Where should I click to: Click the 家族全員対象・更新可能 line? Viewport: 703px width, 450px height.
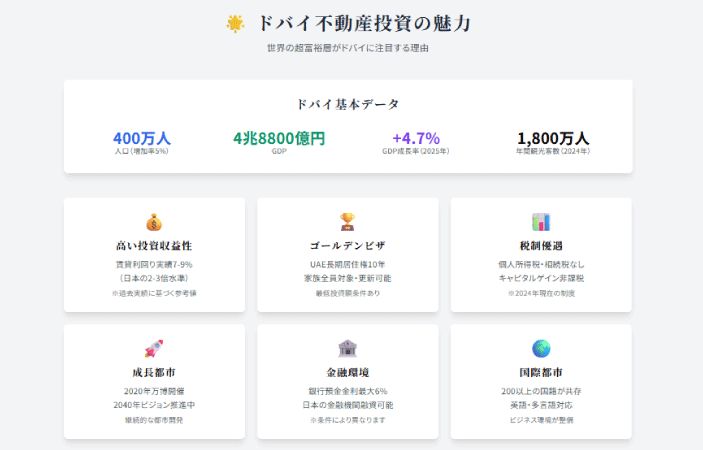(x=348, y=278)
